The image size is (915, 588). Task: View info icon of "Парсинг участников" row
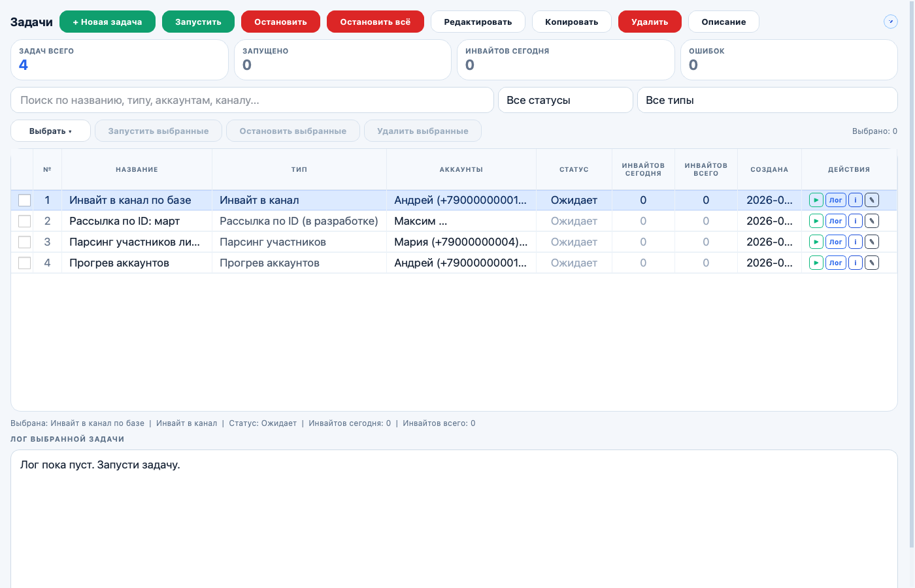856,242
